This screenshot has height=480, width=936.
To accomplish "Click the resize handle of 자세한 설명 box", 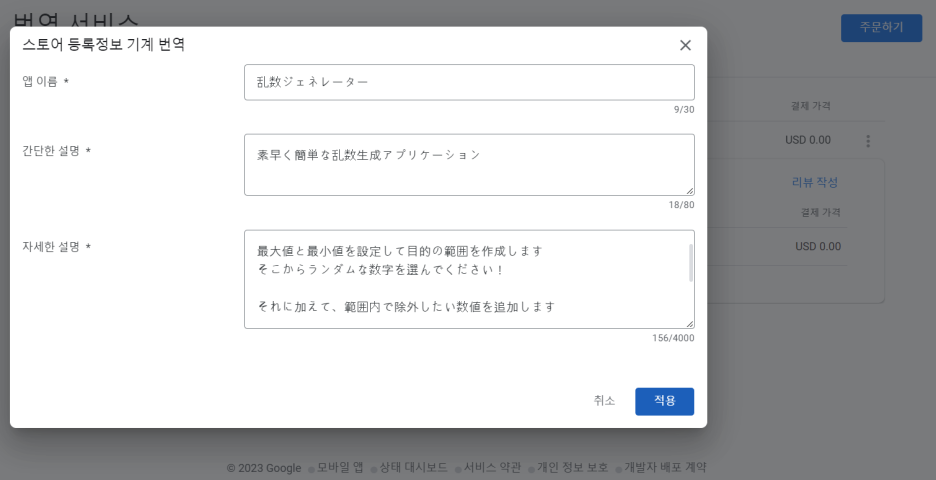I will point(689,324).
